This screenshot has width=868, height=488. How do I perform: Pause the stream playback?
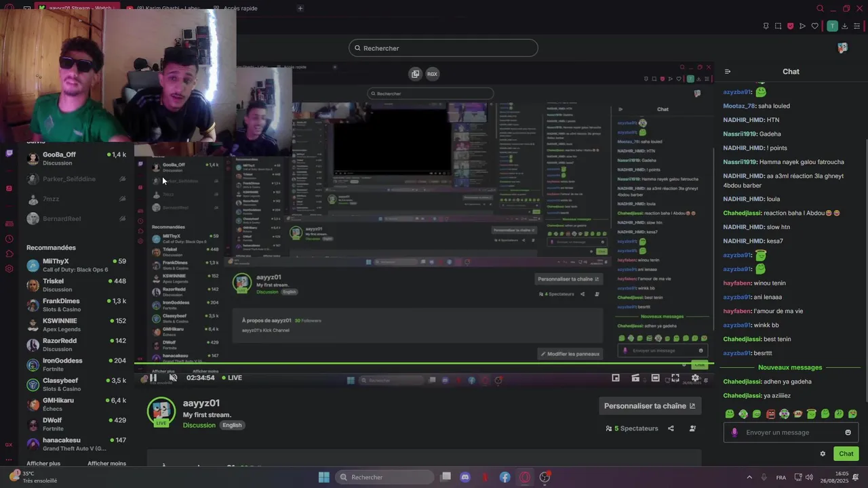[x=153, y=378]
